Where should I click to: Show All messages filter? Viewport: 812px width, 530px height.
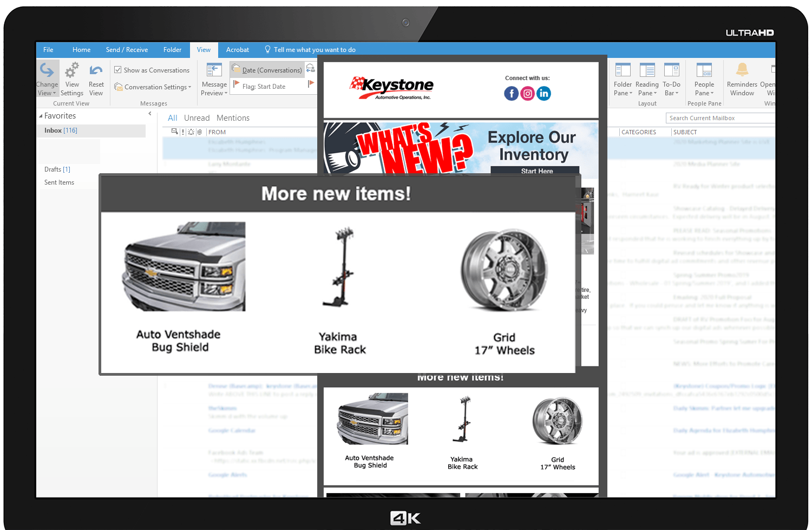point(173,118)
